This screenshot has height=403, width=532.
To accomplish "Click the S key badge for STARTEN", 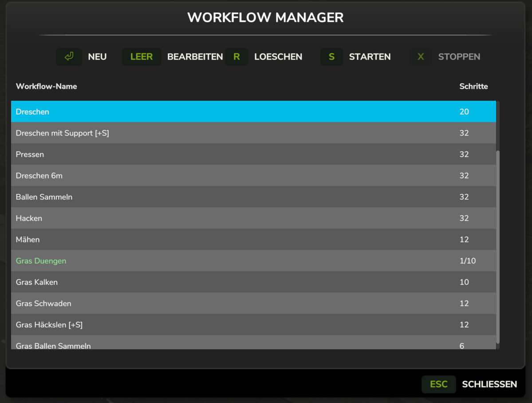I will pos(331,57).
